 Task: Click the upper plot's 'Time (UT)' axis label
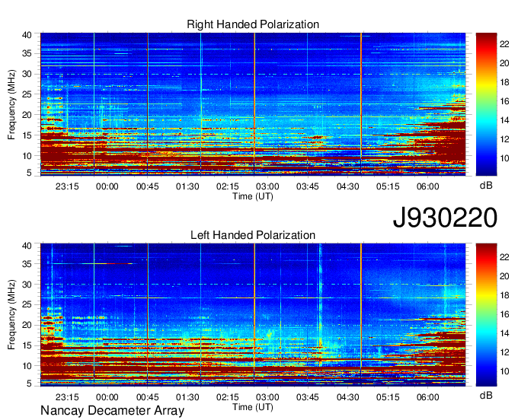point(253,196)
